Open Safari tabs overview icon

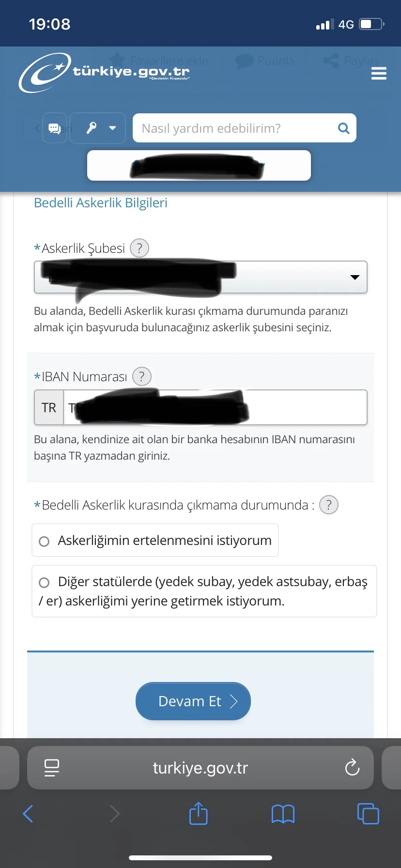click(368, 814)
